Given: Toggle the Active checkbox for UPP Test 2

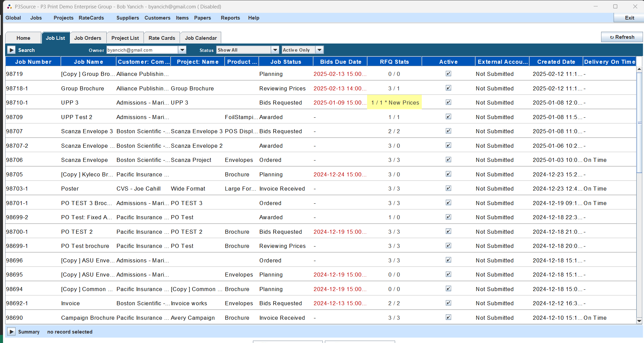Looking at the screenshot, I should point(448,116).
